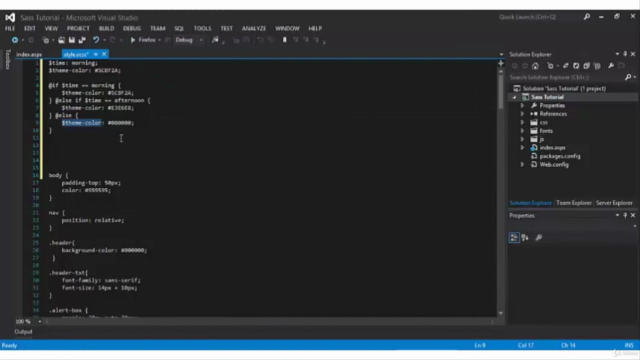Switch to the index.aspx editor tab
The image size is (640, 360).
pos(29,54)
